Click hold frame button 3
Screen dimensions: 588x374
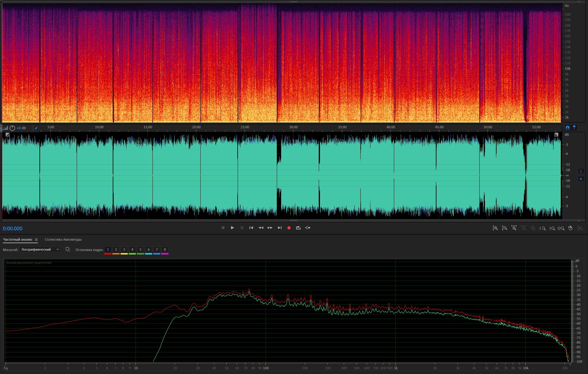click(x=124, y=249)
